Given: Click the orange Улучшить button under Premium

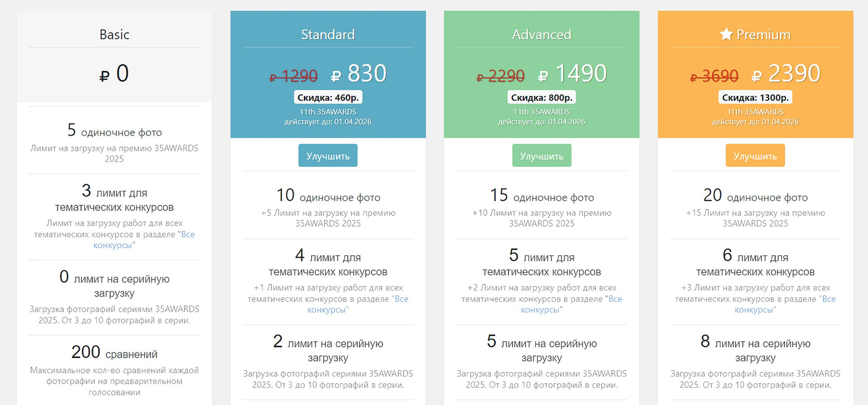Looking at the screenshot, I should (755, 155).
